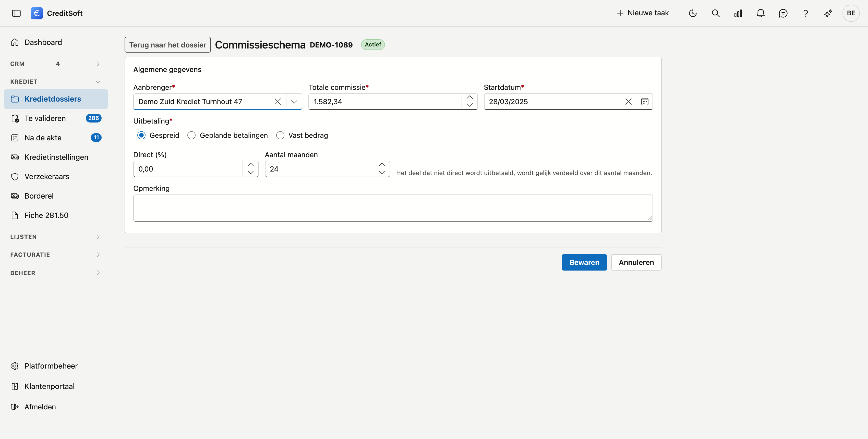Open Verzekeraars in sidebar

56,177
